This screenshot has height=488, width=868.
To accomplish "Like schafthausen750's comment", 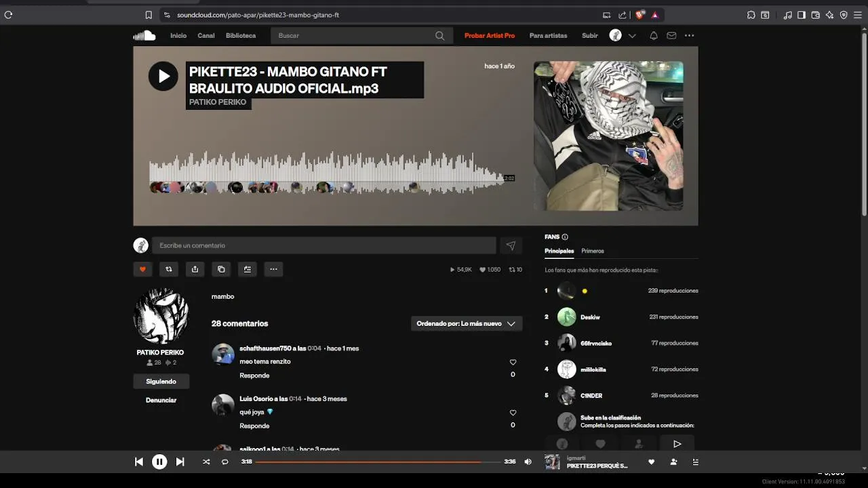I will [x=513, y=363].
